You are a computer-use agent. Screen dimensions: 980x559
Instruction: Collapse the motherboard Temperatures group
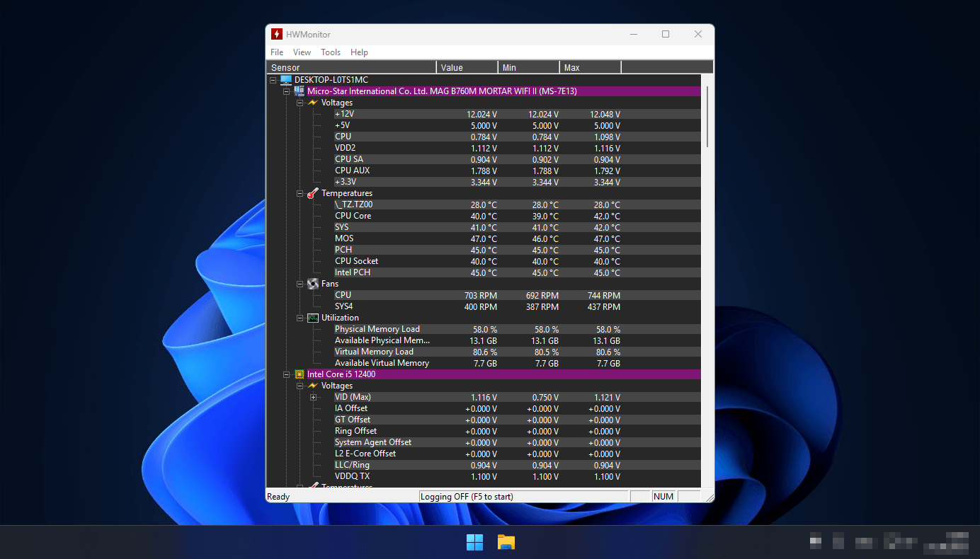click(300, 193)
